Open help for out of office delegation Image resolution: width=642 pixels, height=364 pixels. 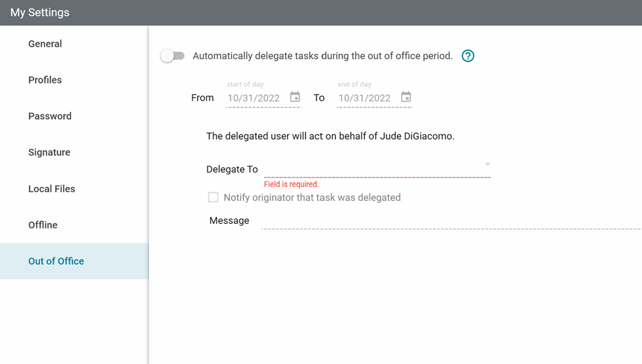468,56
